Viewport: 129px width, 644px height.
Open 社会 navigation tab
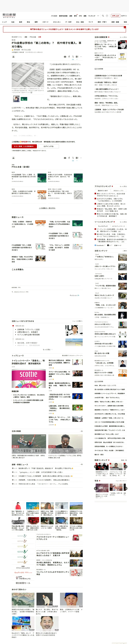pos(13,22)
